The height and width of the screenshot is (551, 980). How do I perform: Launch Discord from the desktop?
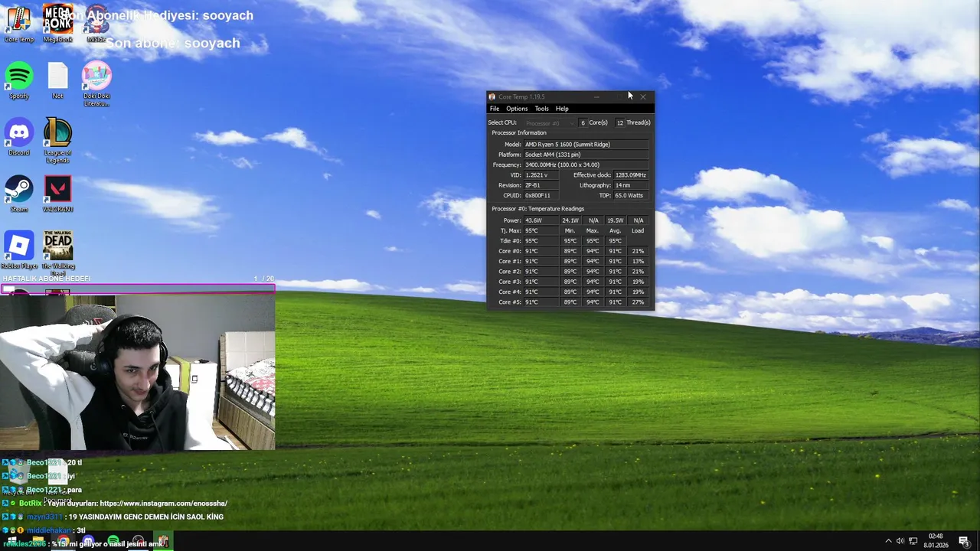click(x=19, y=137)
